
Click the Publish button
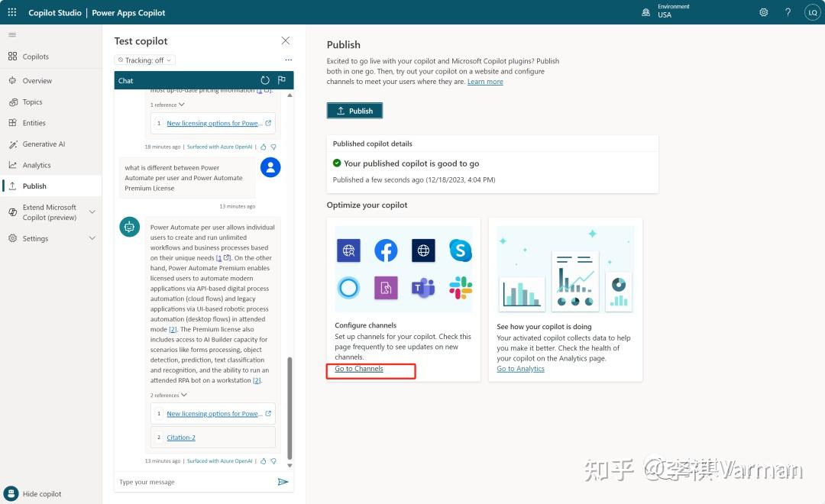click(x=354, y=110)
